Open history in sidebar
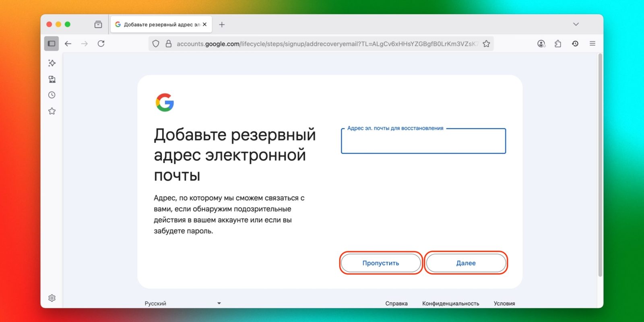644x322 pixels. point(52,95)
